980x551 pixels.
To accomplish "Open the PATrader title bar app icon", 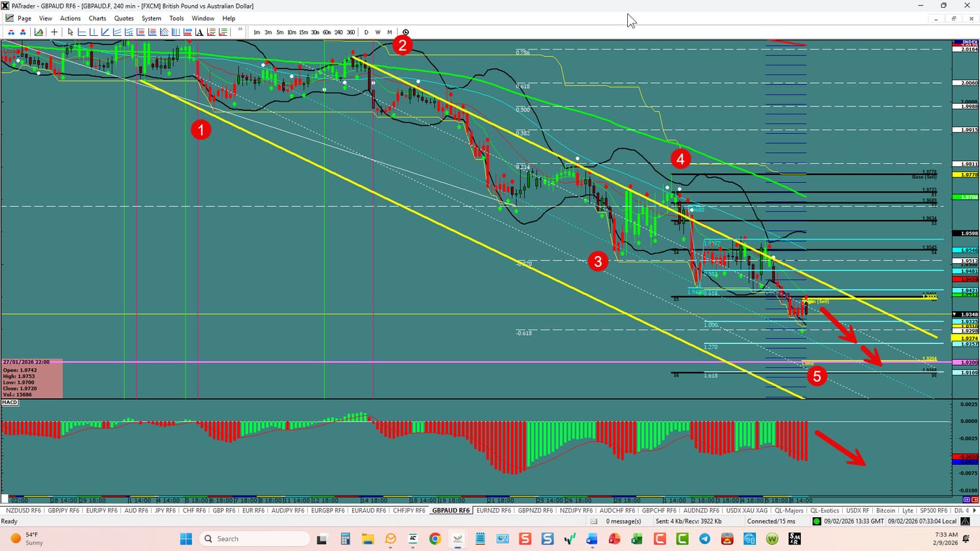I will point(6,6).
